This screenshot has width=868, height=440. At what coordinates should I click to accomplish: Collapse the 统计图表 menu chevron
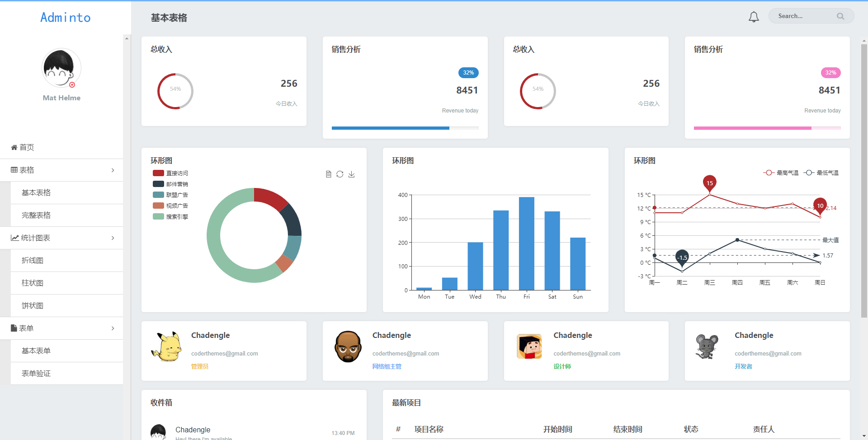pyautogui.click(x=113, y=238)
